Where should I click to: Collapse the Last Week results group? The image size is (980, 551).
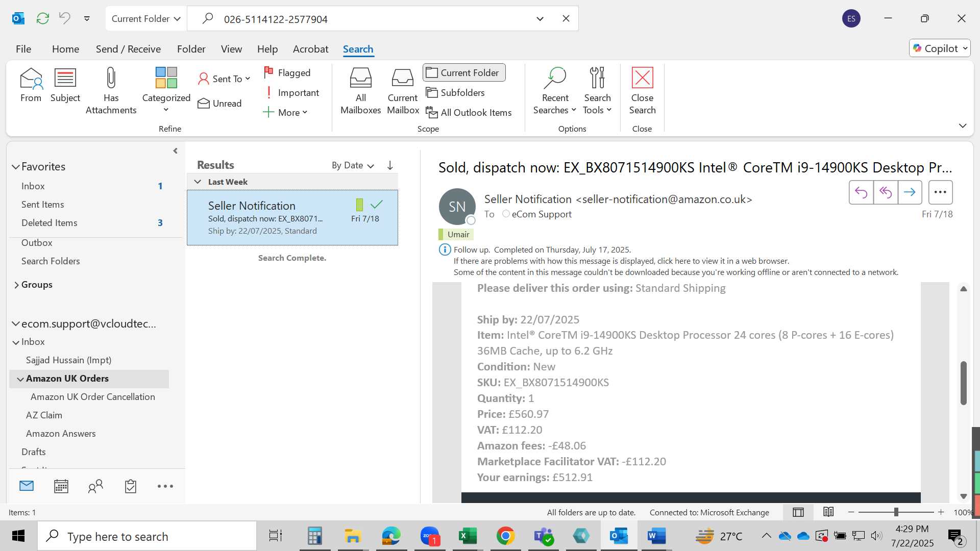click(198, 182)
